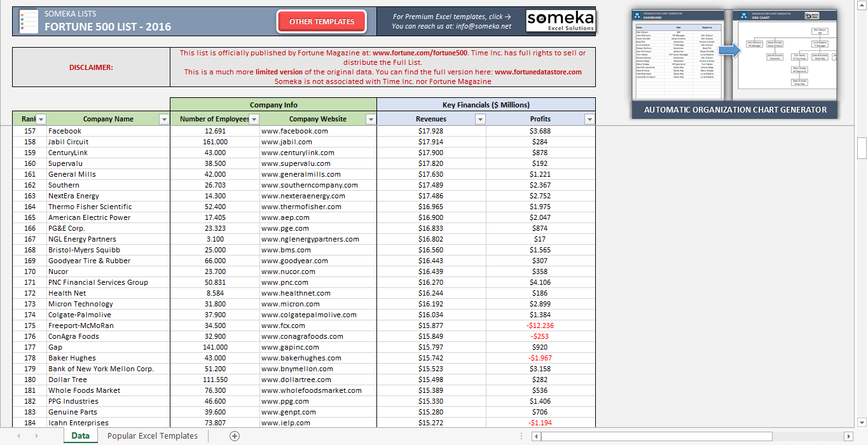Select www.colgatepalmolive.com cell
Viewport: 868px width, 445px height.
[x=318, y=315]
